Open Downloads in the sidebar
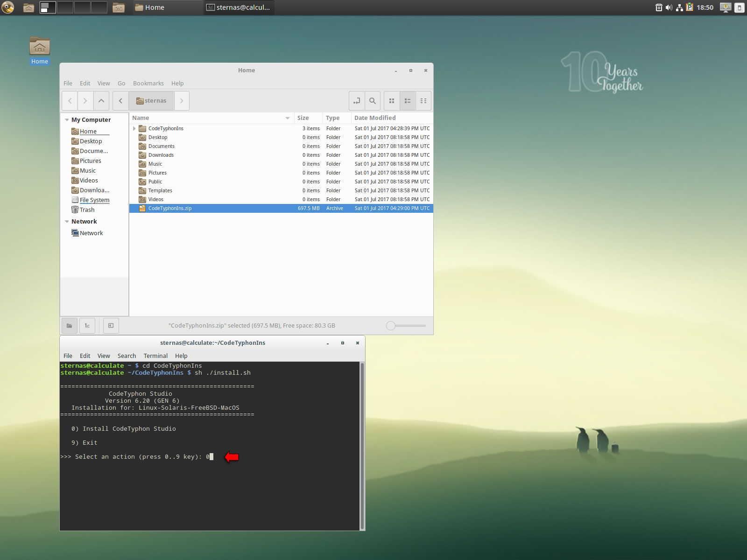747x560 pixels. 91,190
